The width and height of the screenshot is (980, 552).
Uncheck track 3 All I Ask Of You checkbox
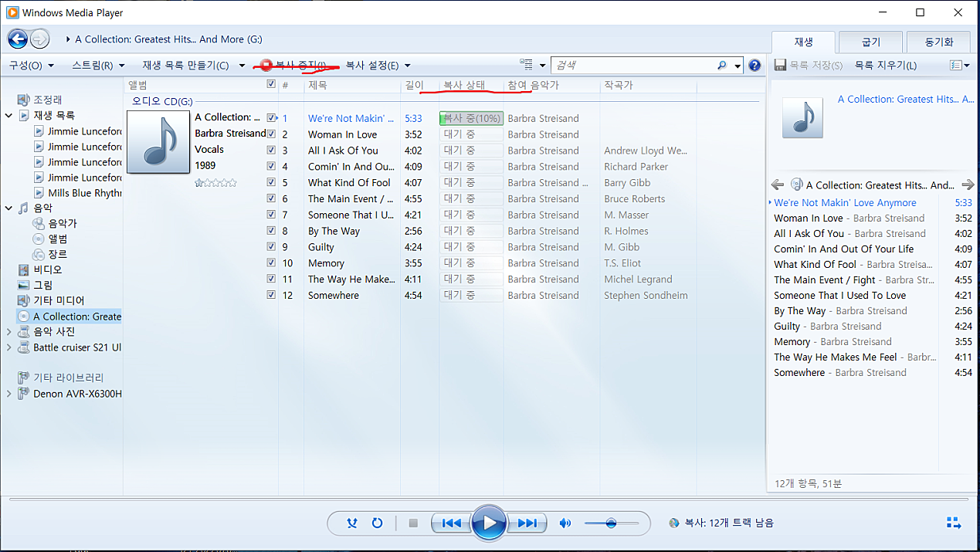pos(271,151)
